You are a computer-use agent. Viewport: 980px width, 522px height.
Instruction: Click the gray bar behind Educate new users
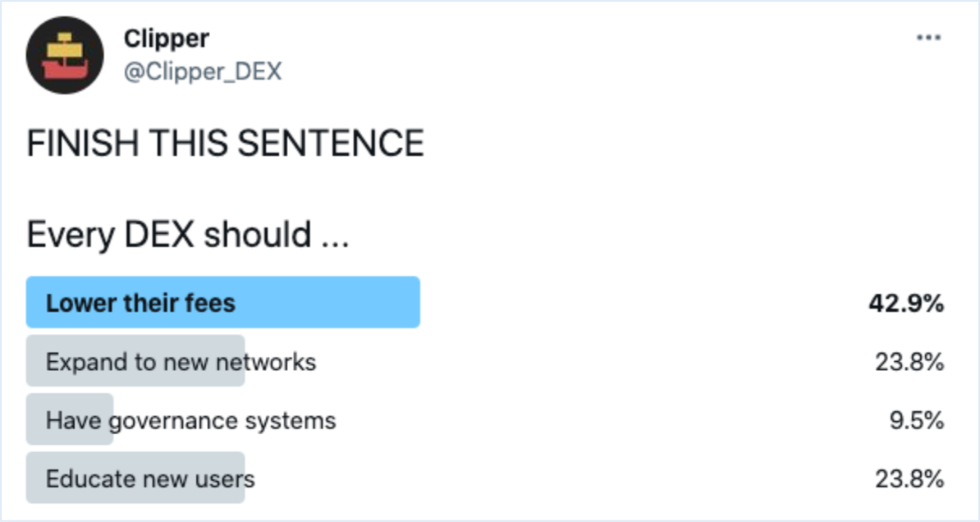(135, 478)
